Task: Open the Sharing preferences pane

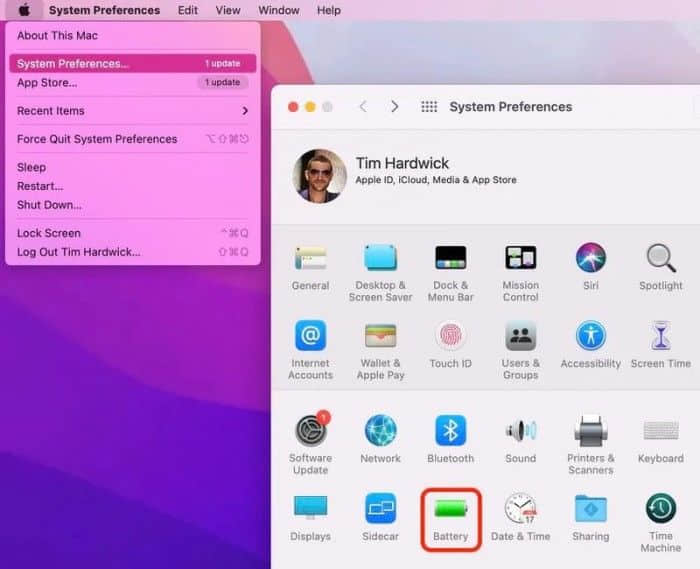Action: pyautogui.click(x=591, y=517)
